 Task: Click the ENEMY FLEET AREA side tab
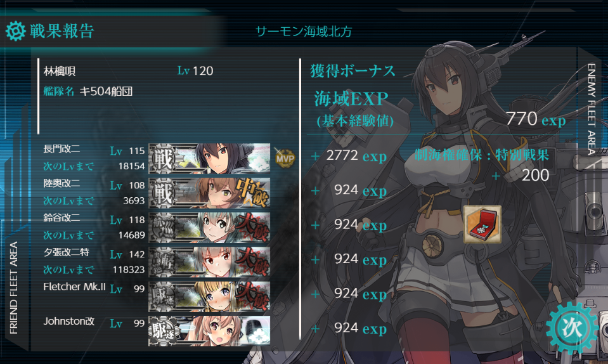coord(592,109)
